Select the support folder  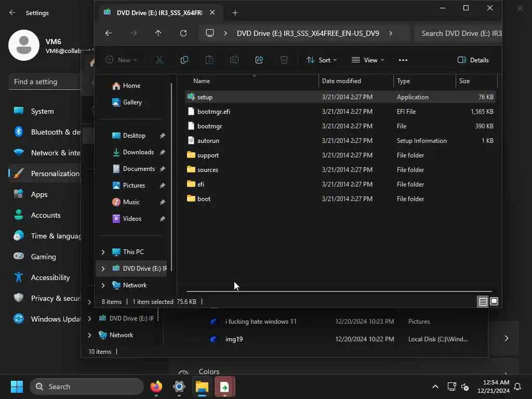tap(340, 155)
